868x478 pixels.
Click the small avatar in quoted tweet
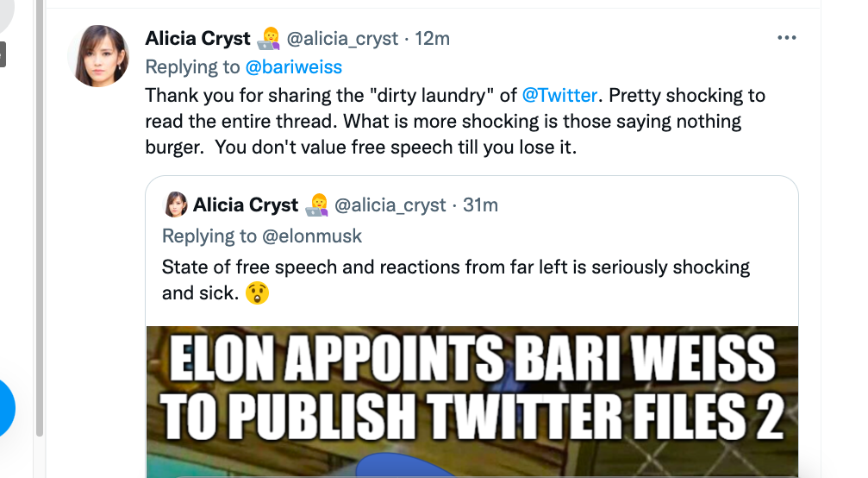pyautogui.click(x=176, y=205)
